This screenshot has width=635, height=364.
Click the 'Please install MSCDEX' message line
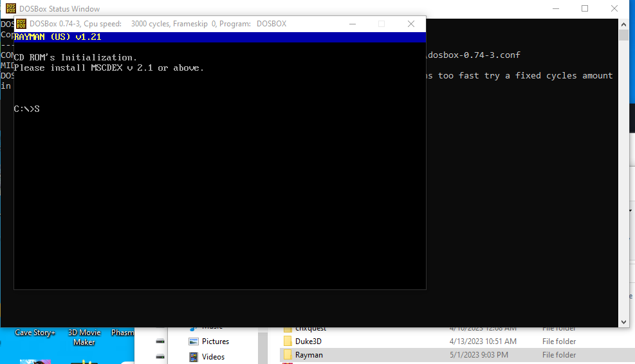click(x=109, y=68)
